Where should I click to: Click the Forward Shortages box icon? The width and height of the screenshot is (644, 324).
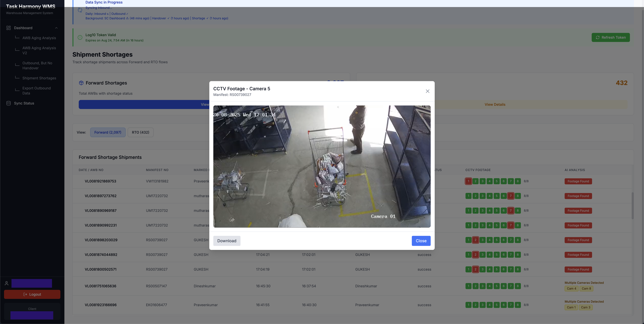click(x=81, y=83)
